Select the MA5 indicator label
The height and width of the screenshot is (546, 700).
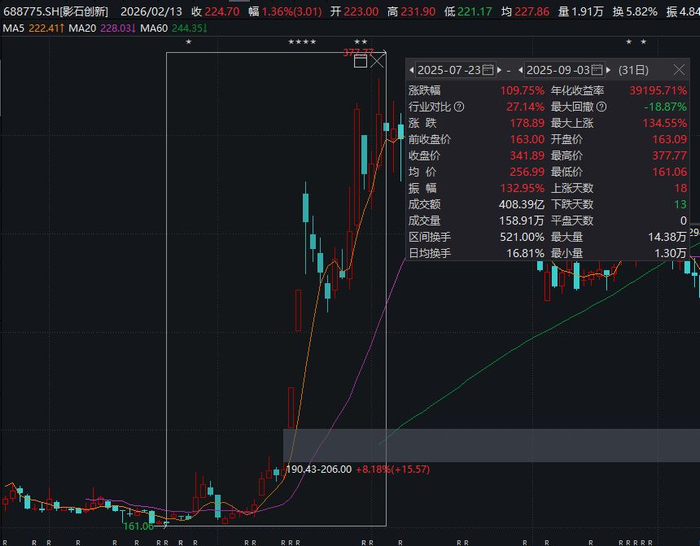13,29
